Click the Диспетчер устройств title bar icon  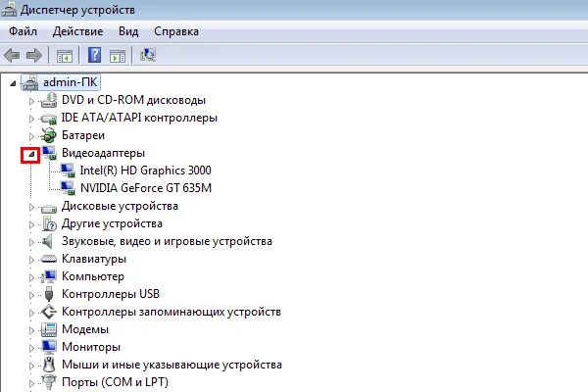[x=9, y=10]
